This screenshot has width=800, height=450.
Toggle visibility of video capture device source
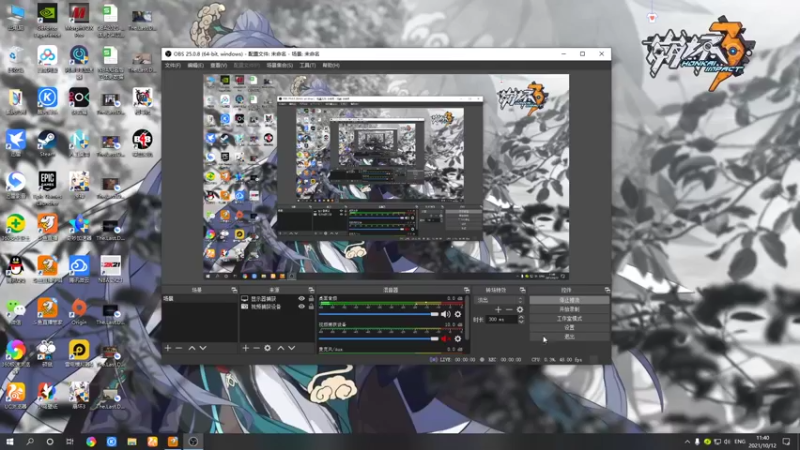[x=301, y=307]
